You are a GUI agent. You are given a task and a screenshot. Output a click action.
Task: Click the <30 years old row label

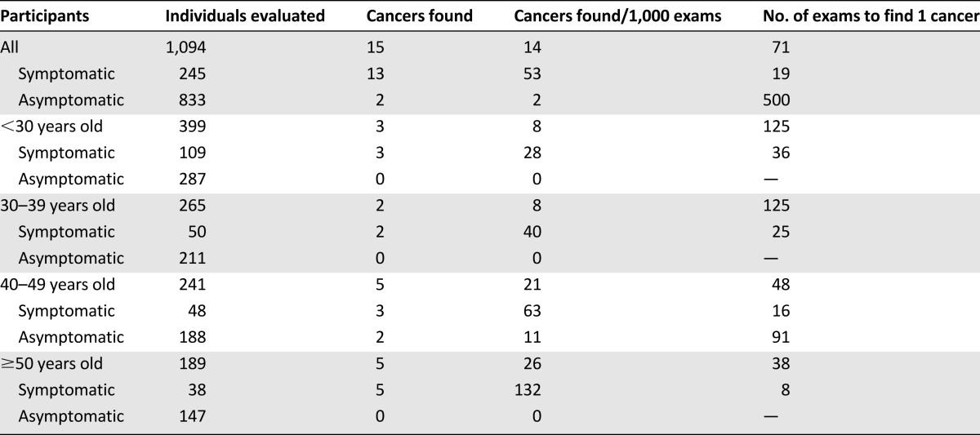click(x=51, y=127)
